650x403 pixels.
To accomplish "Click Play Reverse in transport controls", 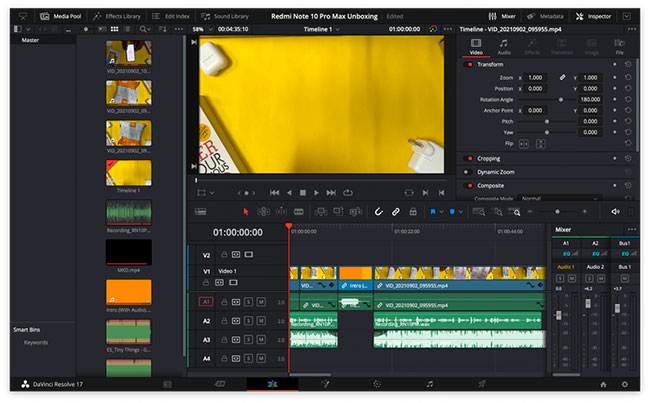I will (289, 193).
